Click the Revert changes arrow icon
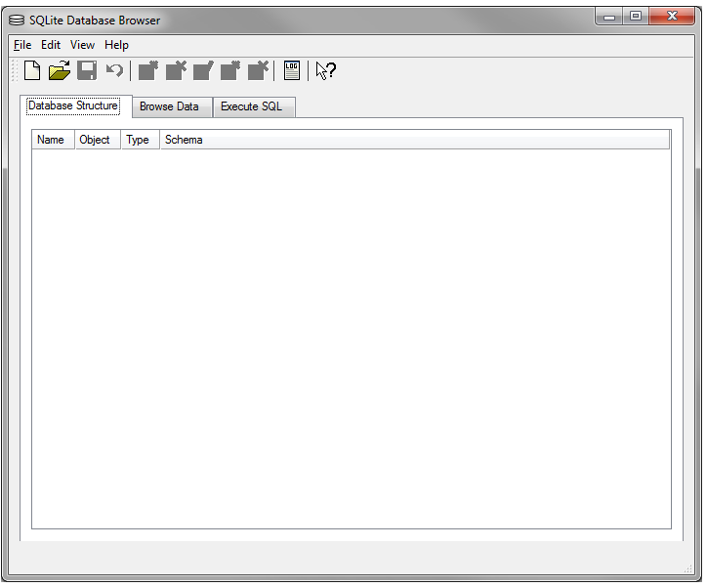This screenshot has width=707, height=588. click(x=114, y=70)
